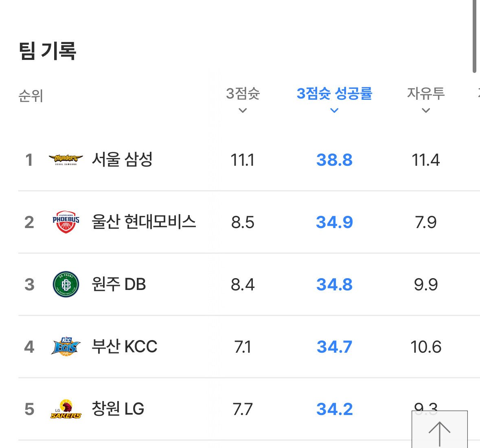Click the Seoul Samsung Thunders logo
This screenshot has width=480, height=448.
pos(66,160)
